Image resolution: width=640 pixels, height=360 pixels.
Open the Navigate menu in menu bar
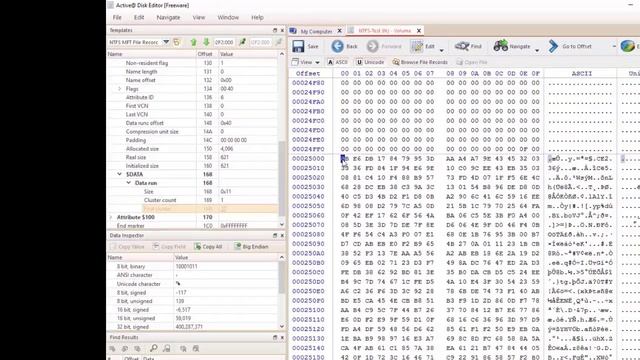[168, 18]
